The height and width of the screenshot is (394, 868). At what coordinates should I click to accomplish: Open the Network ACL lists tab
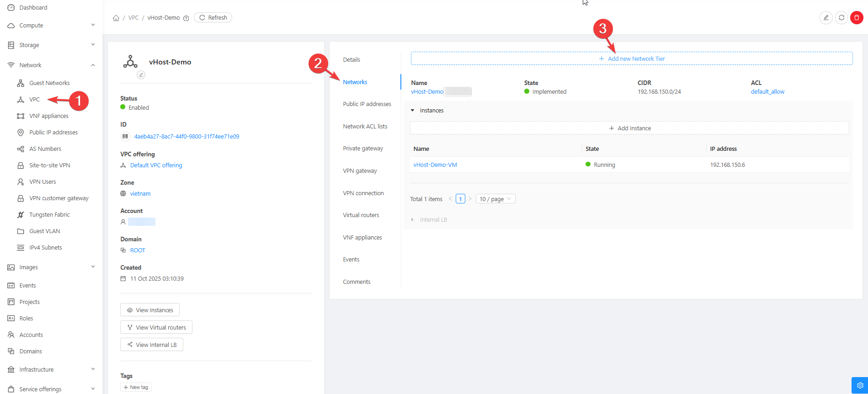pyautogui.click(x=365, y=127)
